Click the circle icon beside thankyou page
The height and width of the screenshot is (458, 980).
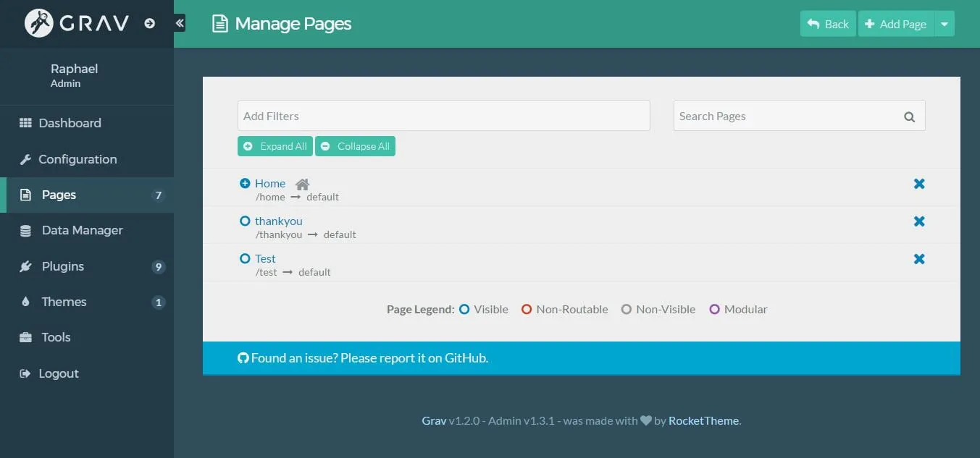pos(245,221)
